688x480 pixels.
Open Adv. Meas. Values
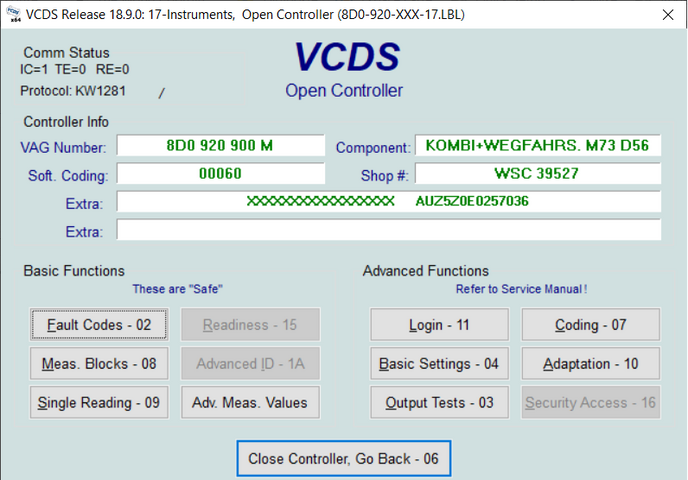(x=250, y=402)
